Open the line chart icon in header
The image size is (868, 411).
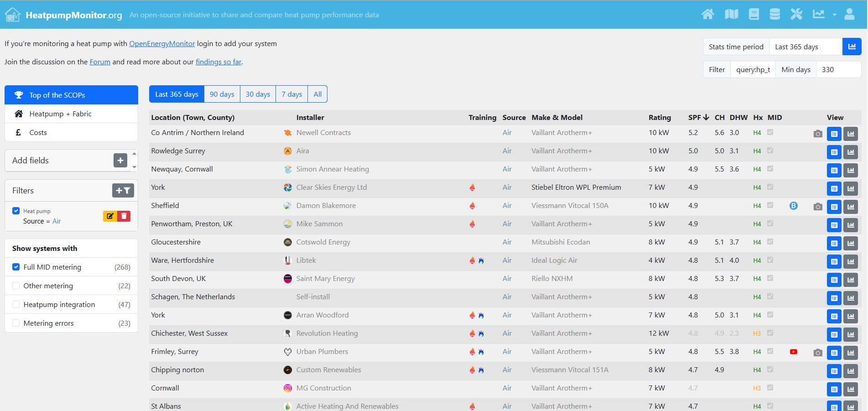[x=818, y=14]
